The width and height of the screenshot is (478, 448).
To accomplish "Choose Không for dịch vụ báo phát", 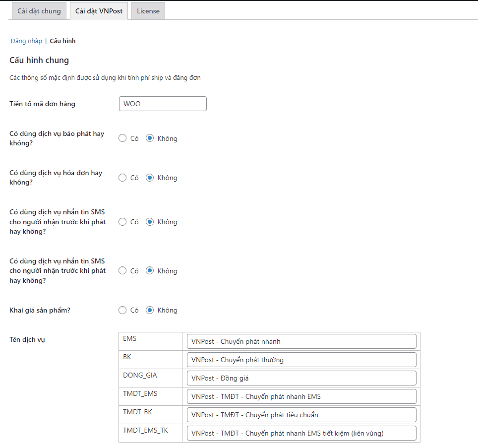I will (x=150, y=138).
